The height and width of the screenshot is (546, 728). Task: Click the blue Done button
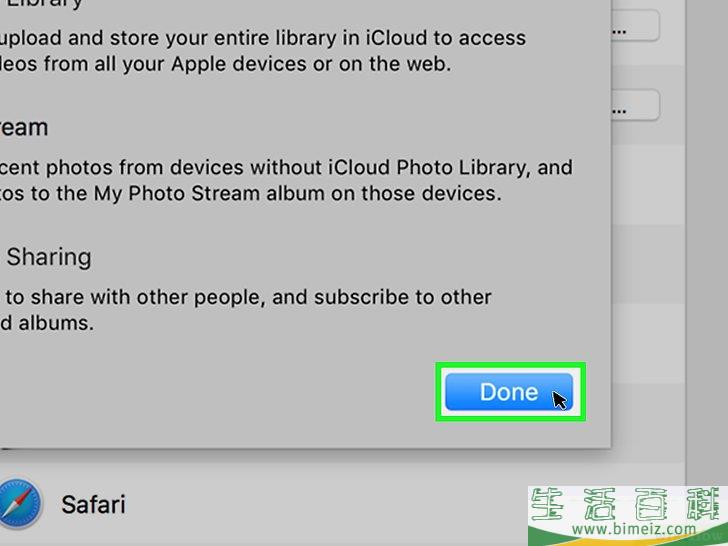click(x=509, y=392)
